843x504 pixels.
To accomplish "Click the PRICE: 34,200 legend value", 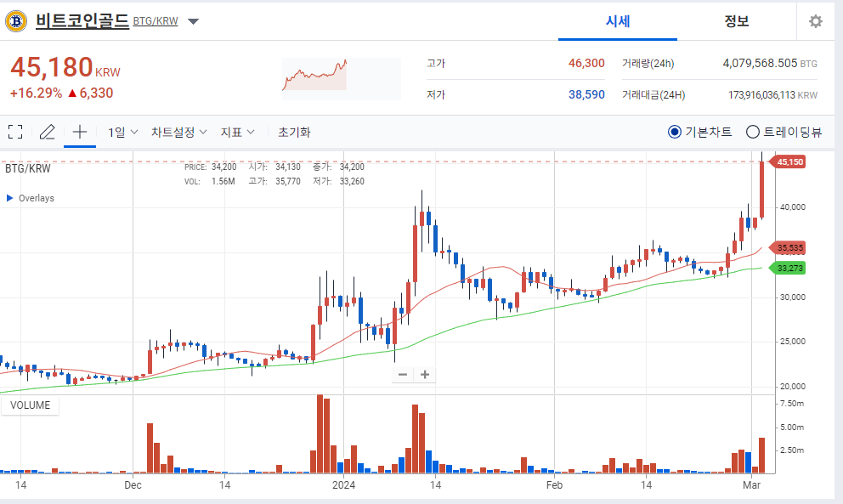I will pyautogui.click(x=210, y=167).
